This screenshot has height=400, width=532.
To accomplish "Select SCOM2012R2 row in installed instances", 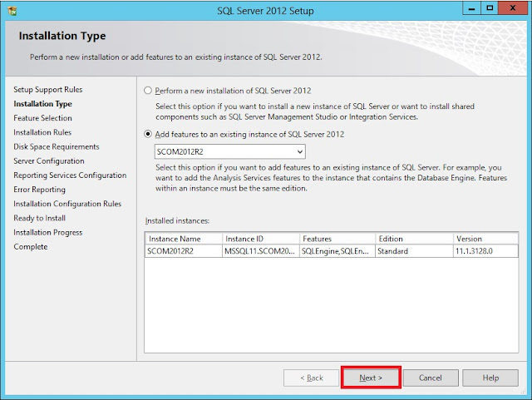I will pyautogui.click(x=332, y=251).
